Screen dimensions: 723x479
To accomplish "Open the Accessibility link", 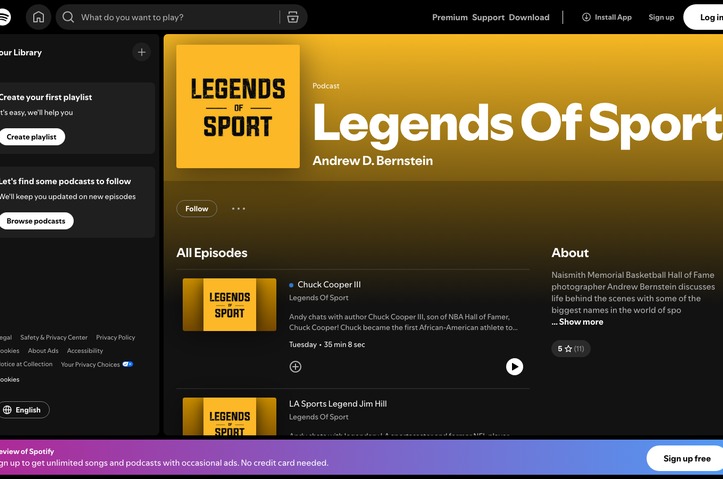I will [85, 351].
